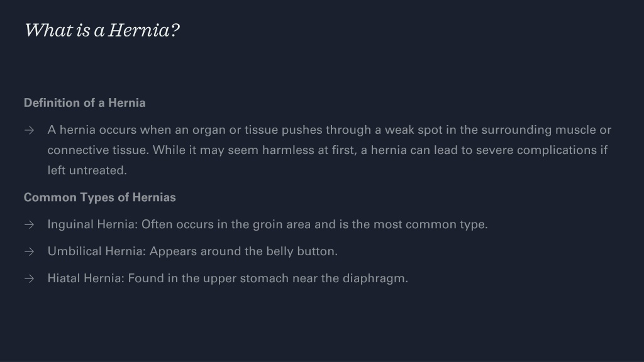Click the "Inguinal Hernia:" label text
Viewport: 644px width, 362px height.
pos(93,224)
